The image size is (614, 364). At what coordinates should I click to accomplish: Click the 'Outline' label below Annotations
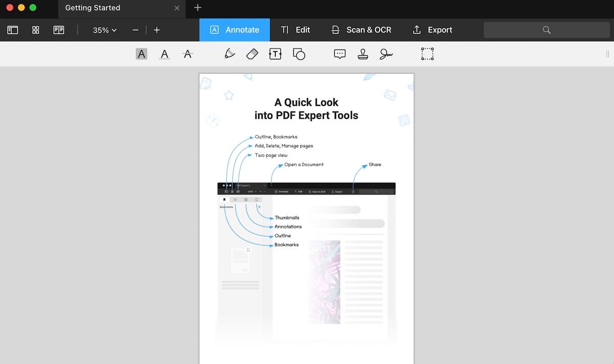point(283,236)
